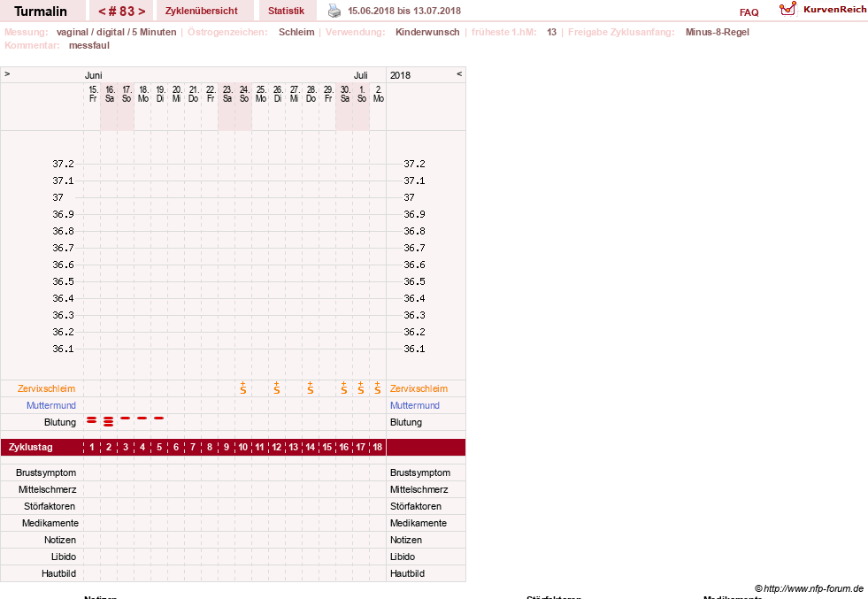This screenshot has height=599, width=868.
Task: Click the date column 15. Fr
Action: click(93, 94)
